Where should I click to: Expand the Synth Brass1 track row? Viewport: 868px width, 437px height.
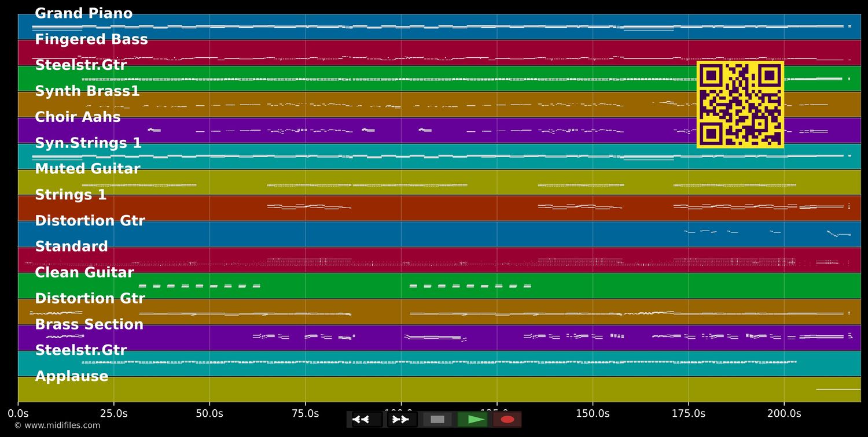pyautogui.click(x=87, y=91)
